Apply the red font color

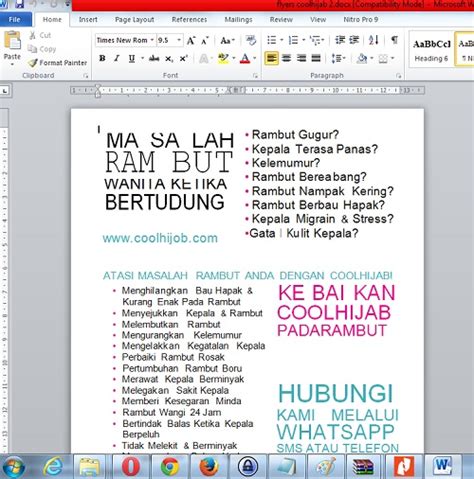pyautogui.click(x=245, y=59)
